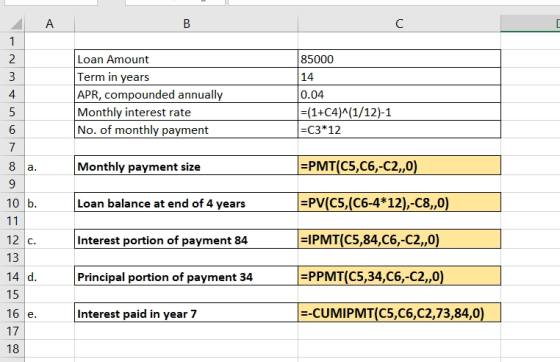Image resolution: width=560 pixels, height=362 pixels.
Task: Click the 'Monthly interest rate' cell
Action: point(186,112)
